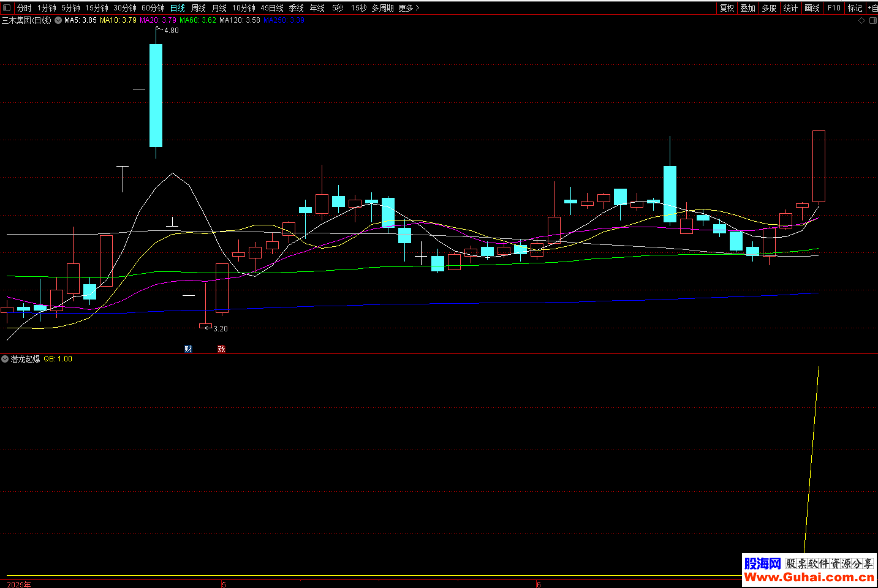Click the MA5: 3.85 label
The image size is (878, 588).
coord(80,20)
